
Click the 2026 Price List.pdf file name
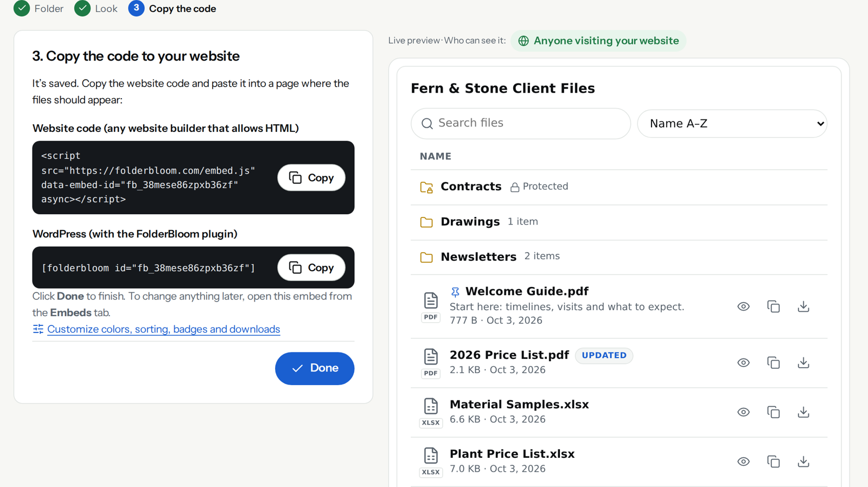point(509,355)
